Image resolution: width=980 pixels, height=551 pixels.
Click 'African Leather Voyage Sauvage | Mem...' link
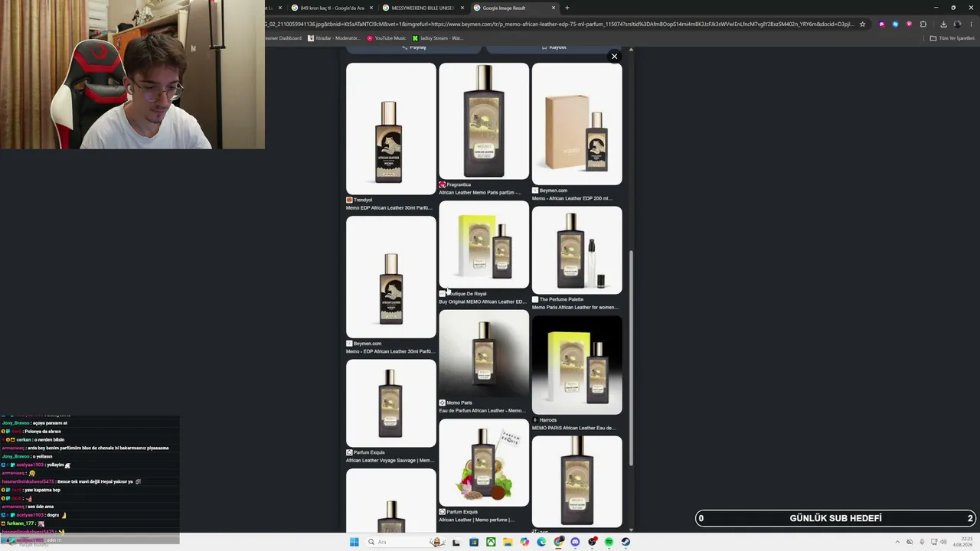point(390,461)
